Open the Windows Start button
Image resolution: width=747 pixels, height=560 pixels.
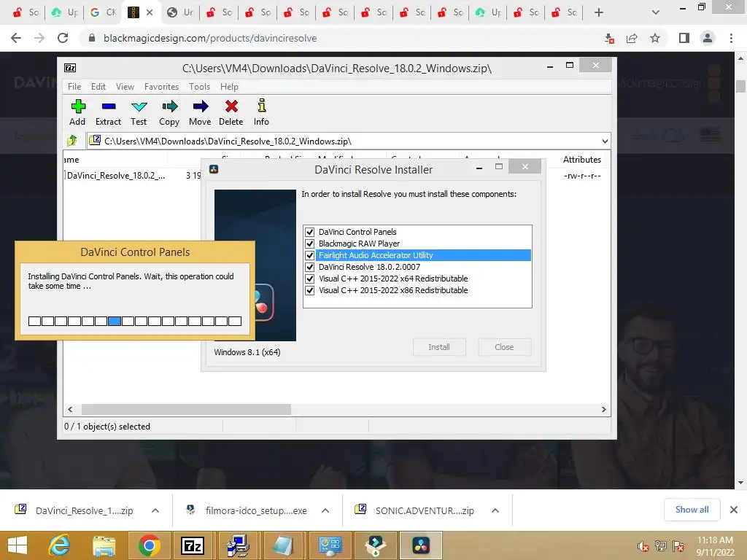click(x=18, y=545)
